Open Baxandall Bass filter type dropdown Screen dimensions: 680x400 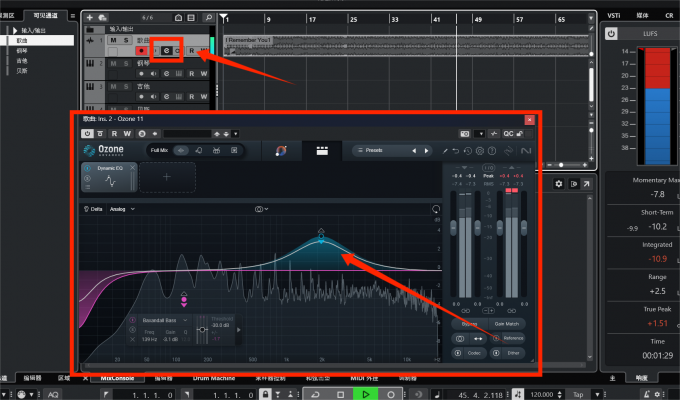point(164,320)
